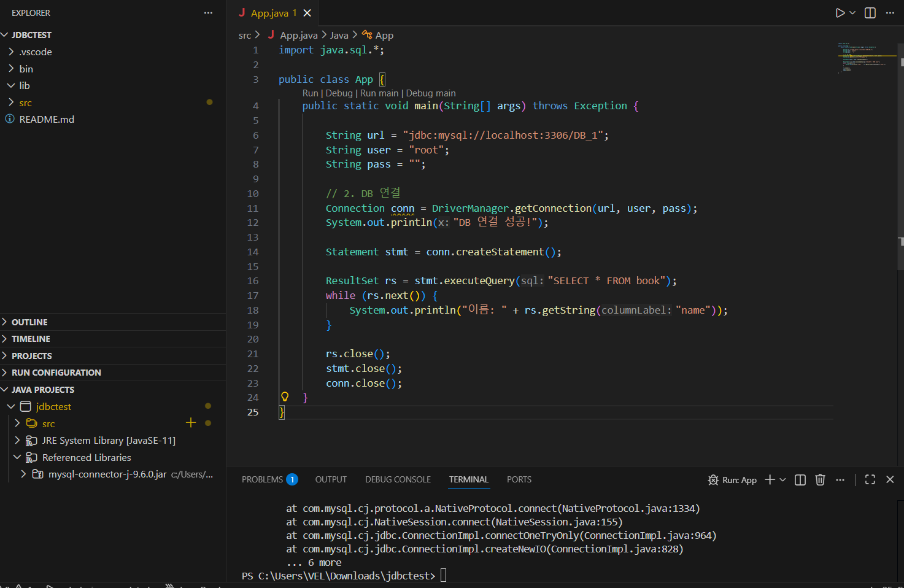Screen dimensions: 904x588
Task: Click the Referenced Libraries icon
Action: pyautogui.click(x=31, y=457)
